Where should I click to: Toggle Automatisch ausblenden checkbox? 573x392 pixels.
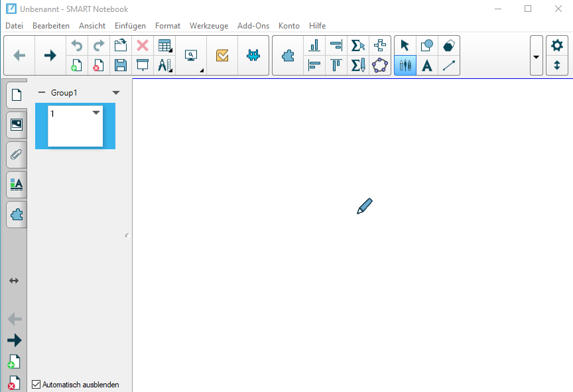[x=36, y=384]
